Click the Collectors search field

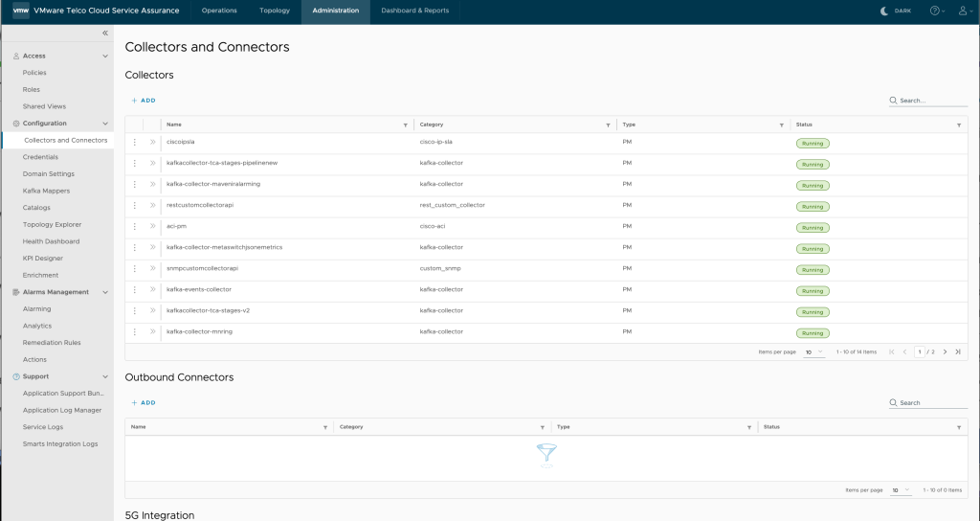(x=932, y=100)
